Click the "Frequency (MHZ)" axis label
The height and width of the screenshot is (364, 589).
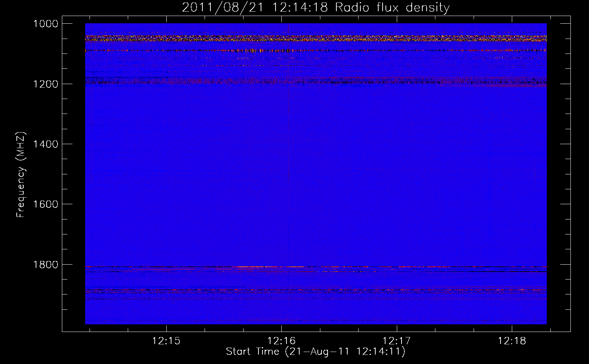[x=21, y=175]
